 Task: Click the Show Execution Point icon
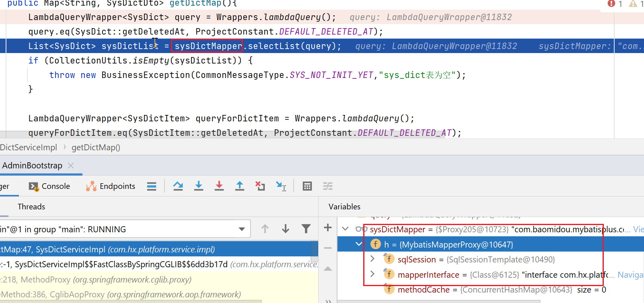coord(152,186)
